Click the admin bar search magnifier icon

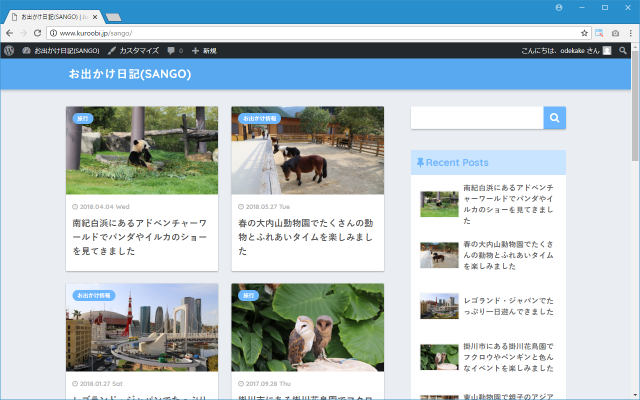coord(621,50)
